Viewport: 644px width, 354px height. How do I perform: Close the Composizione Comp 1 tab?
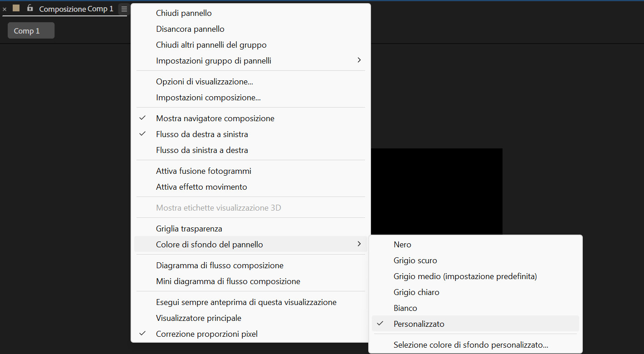coord(5,9)
